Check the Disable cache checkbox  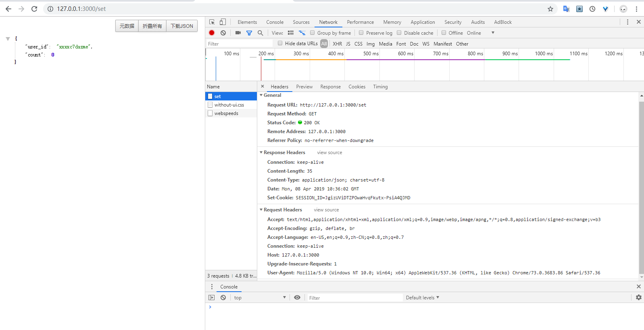click(399, 33)
